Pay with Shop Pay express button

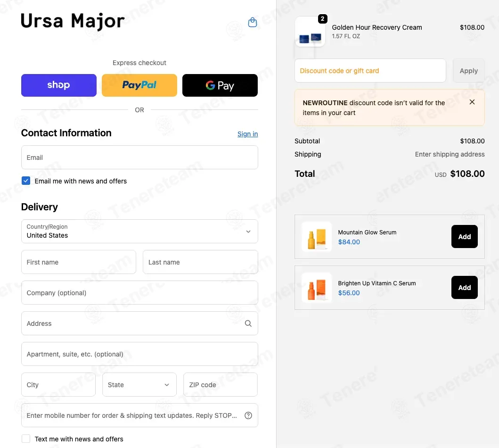click(x=59, y=85)
